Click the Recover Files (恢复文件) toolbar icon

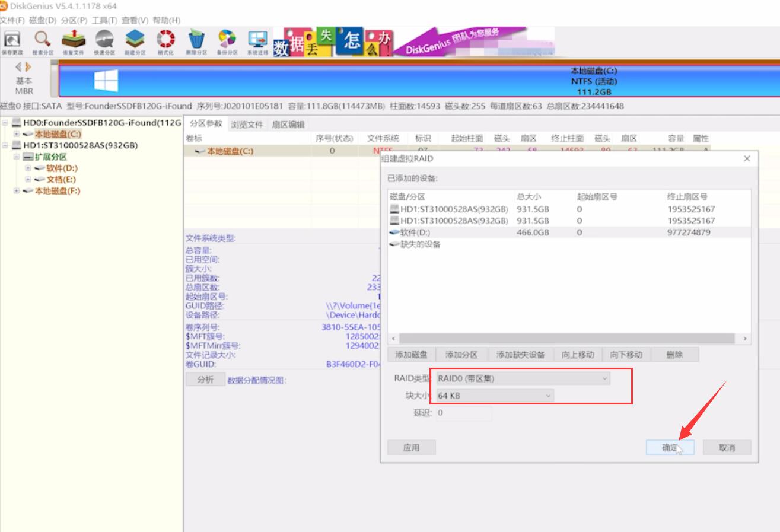point(74,40)
